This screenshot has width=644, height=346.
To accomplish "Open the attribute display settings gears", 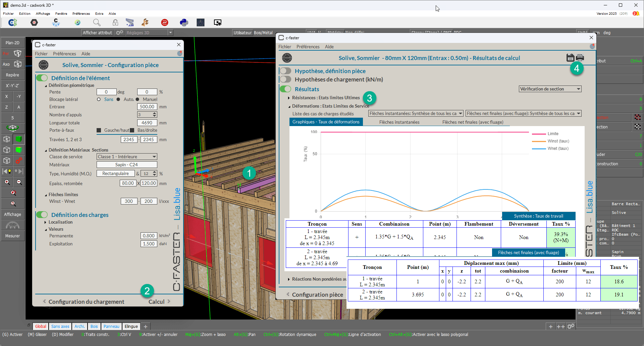I will (x=119, y=33).
